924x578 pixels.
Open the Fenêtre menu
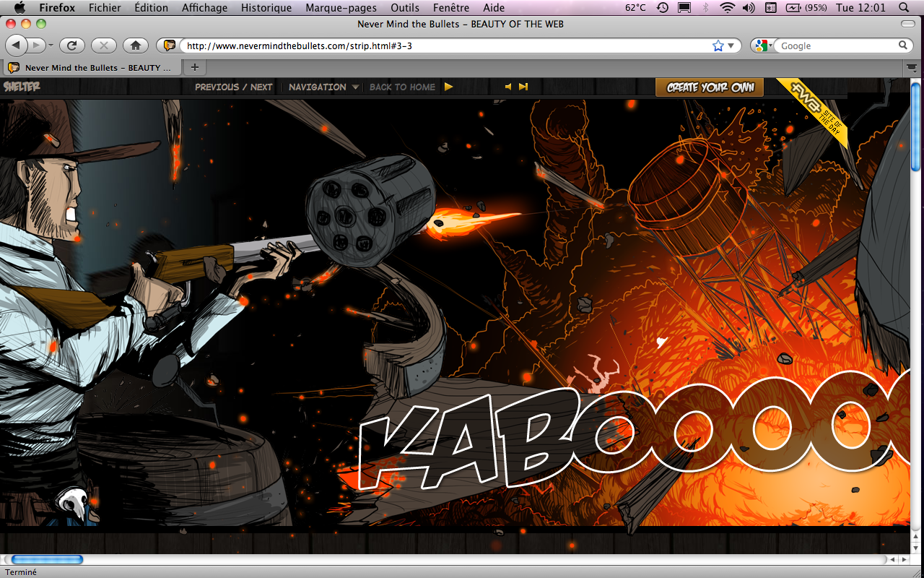click(451, 8)
